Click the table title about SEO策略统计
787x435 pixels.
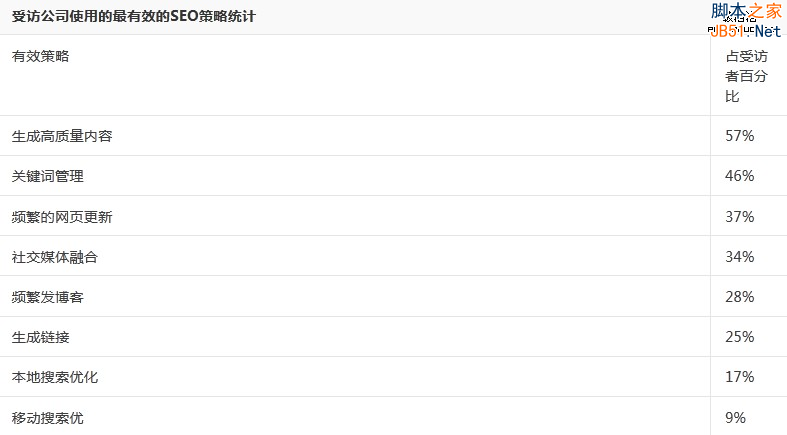pyautogui.click(x=133, y=17)
